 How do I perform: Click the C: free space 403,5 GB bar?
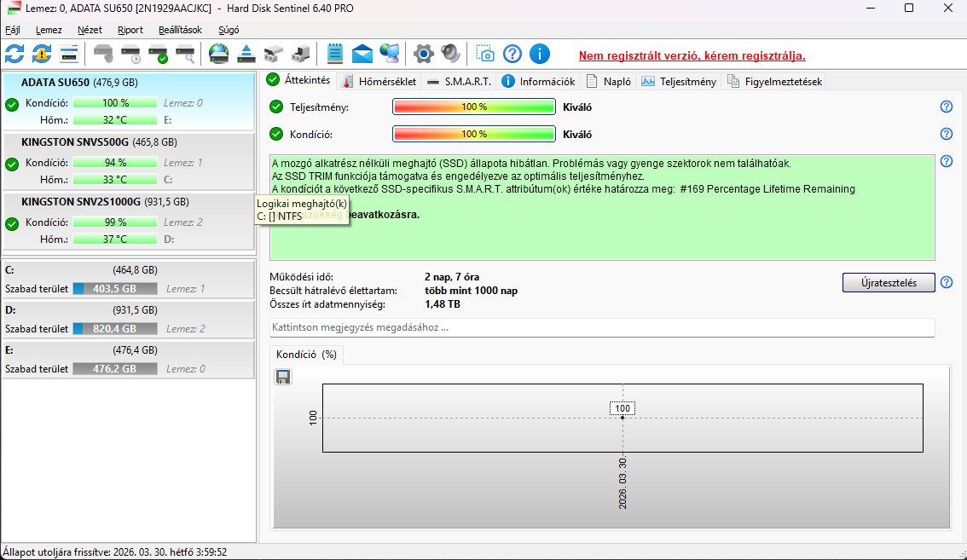(115, 289)
